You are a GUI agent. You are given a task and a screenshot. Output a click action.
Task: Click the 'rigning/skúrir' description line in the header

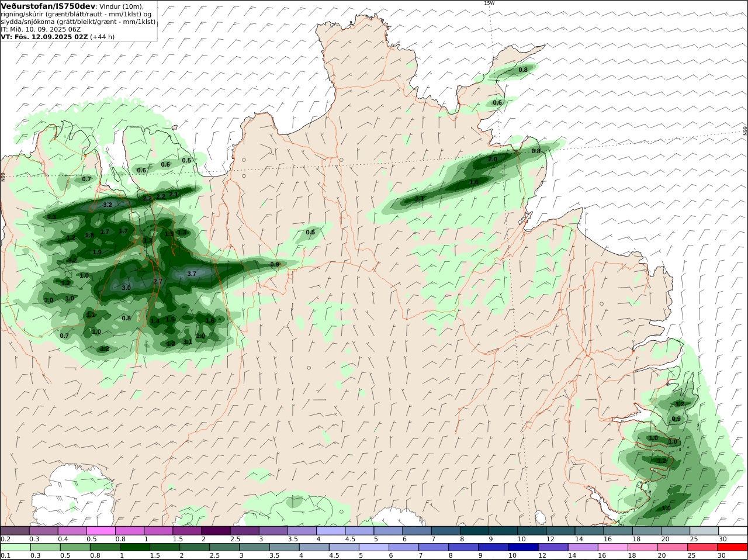click(77, 14)
